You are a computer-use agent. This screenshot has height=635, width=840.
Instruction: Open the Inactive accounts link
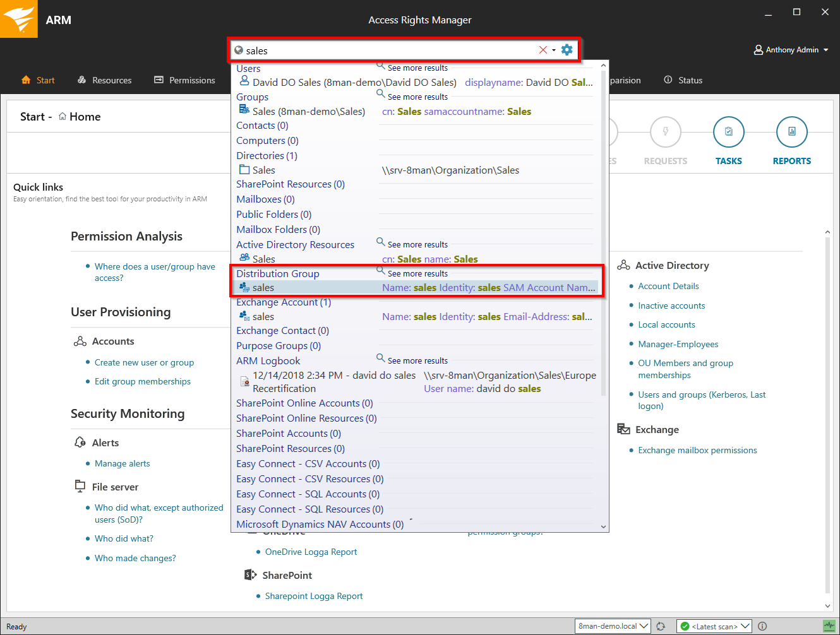pos(671,306)
